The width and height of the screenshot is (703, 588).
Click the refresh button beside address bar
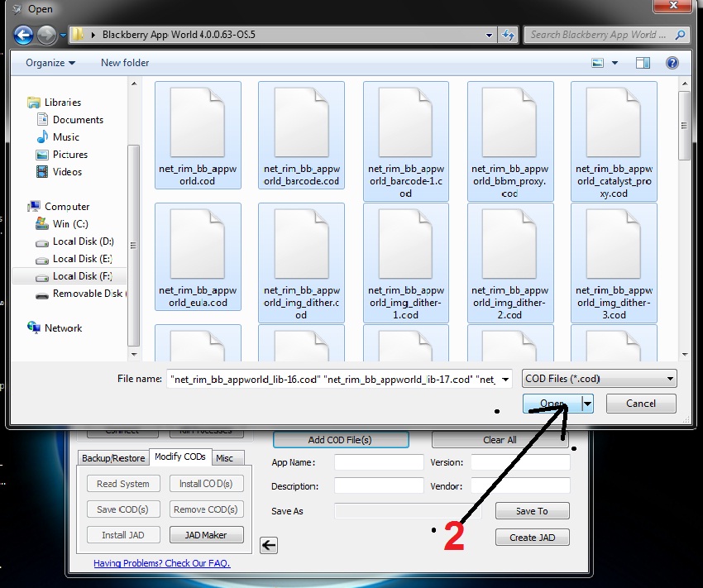click(508, 35)
